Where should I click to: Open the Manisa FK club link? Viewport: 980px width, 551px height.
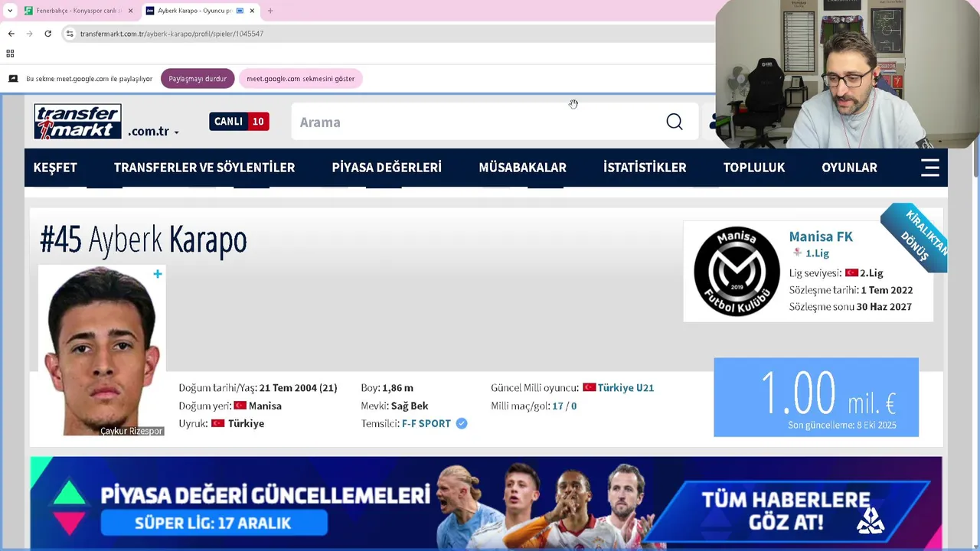pos(821,237)
